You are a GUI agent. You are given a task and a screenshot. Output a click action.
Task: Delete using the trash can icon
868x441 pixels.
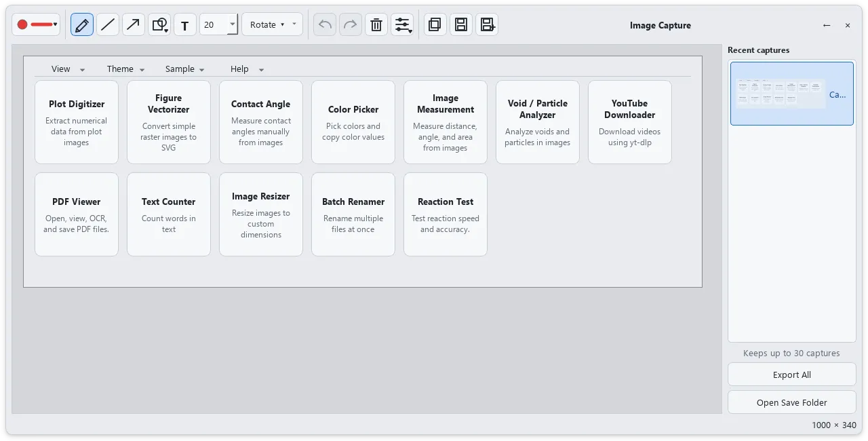pyautogui.click(x=376, y=25)
